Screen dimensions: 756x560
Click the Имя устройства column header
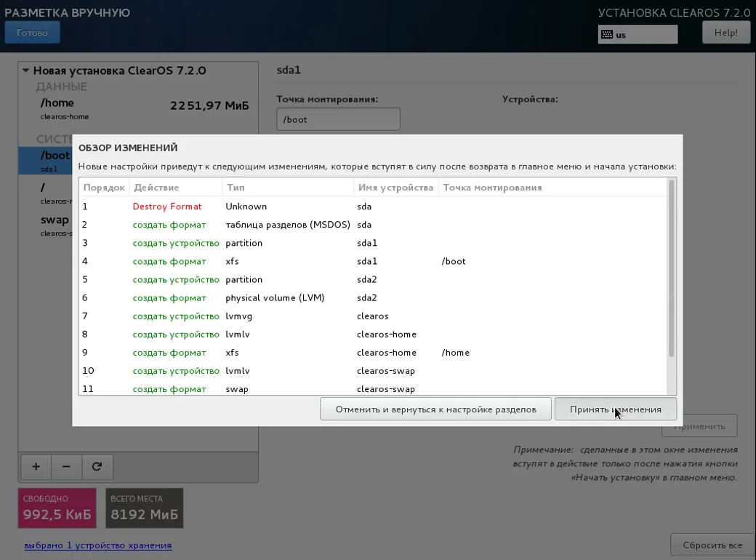pos(396,188)
